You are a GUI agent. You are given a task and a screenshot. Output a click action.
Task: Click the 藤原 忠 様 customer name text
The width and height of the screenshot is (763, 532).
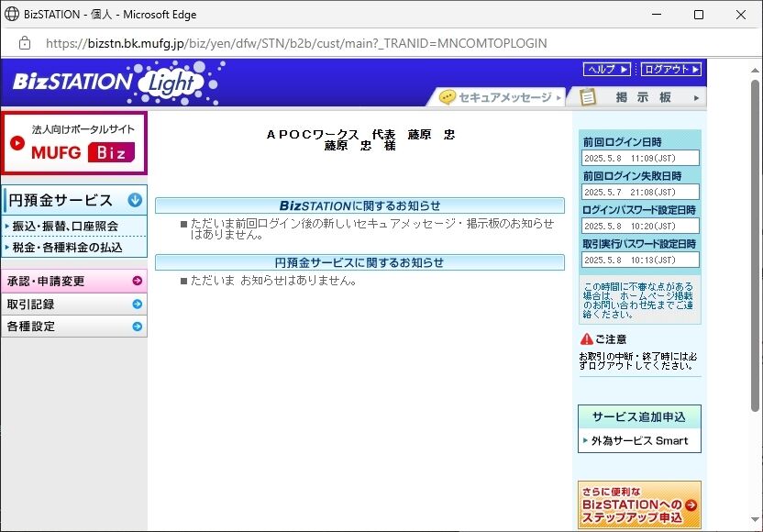click(360, 146)
